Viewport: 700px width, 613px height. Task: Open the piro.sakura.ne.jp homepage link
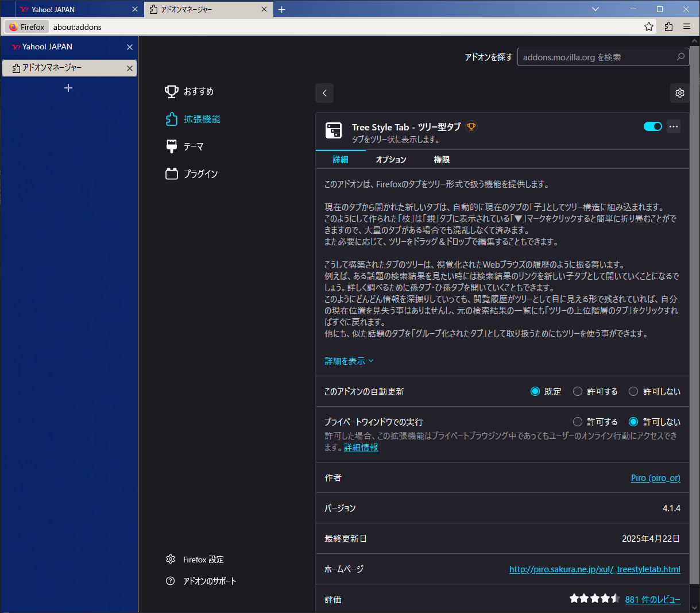(x=595, y=569)
